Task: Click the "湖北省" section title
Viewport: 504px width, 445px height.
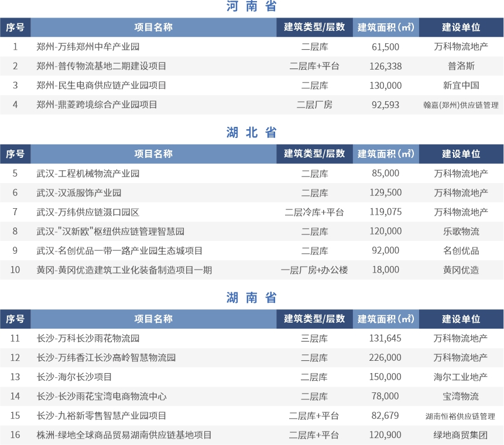Action: pyautogui.click(x=251, y=132)
